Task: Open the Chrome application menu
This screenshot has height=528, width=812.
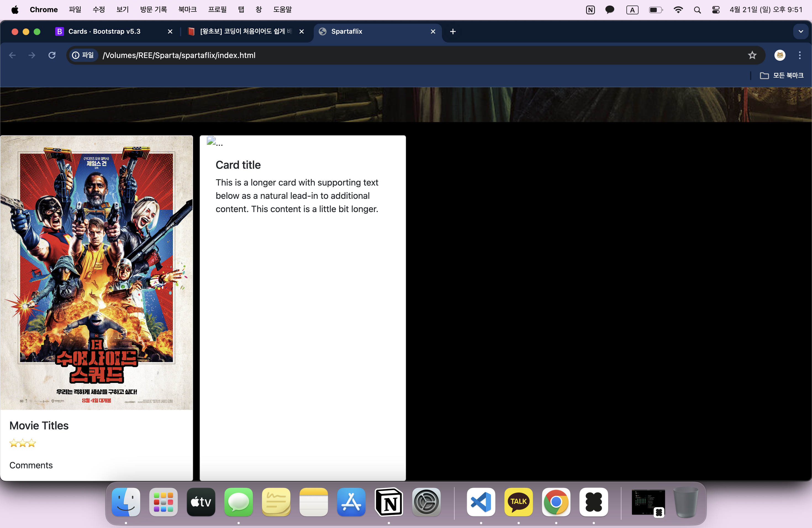Action: 44,10
